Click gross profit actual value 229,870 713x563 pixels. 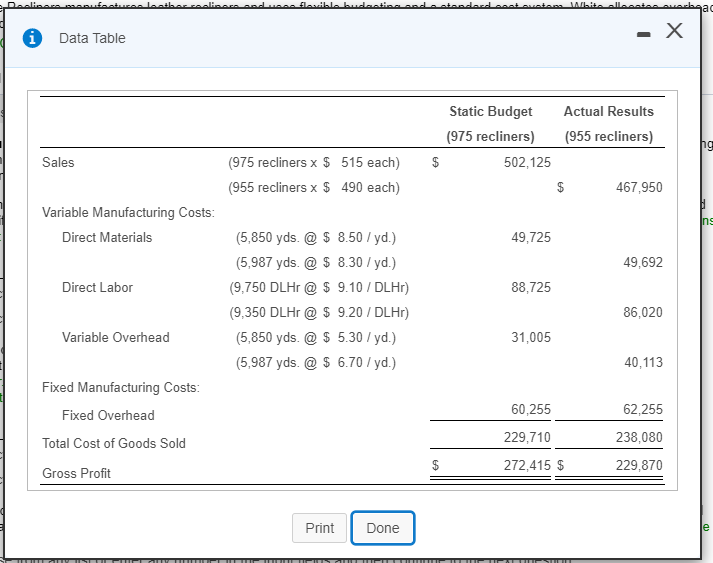coord(639,465)
